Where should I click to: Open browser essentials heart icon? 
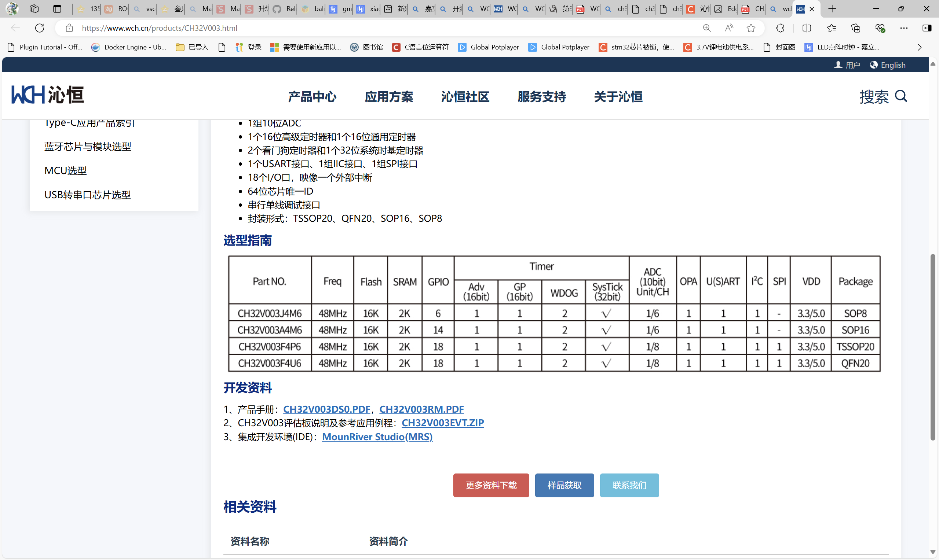point(880,28)
